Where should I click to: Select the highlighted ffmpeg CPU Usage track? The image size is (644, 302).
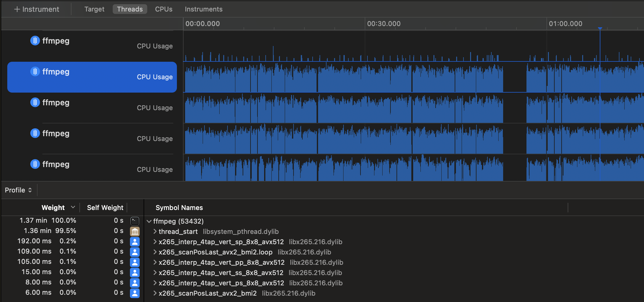coord(92,77)
